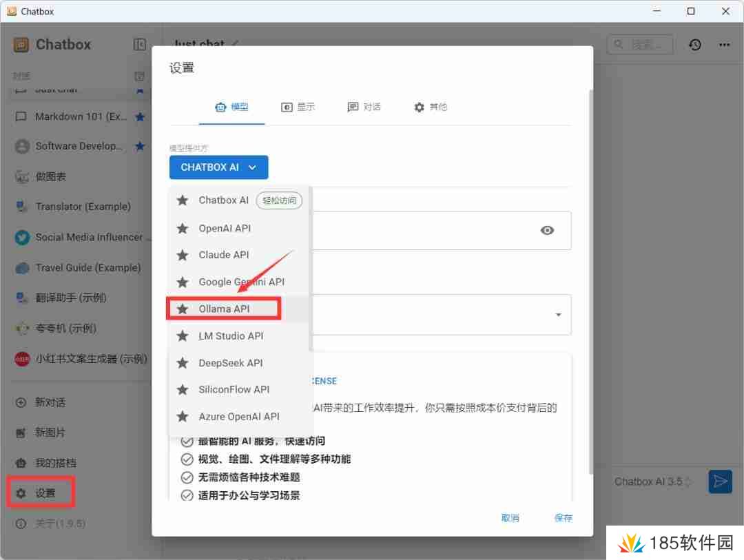Collapse the sidebar next to Chatbox logo

point(140,44)
